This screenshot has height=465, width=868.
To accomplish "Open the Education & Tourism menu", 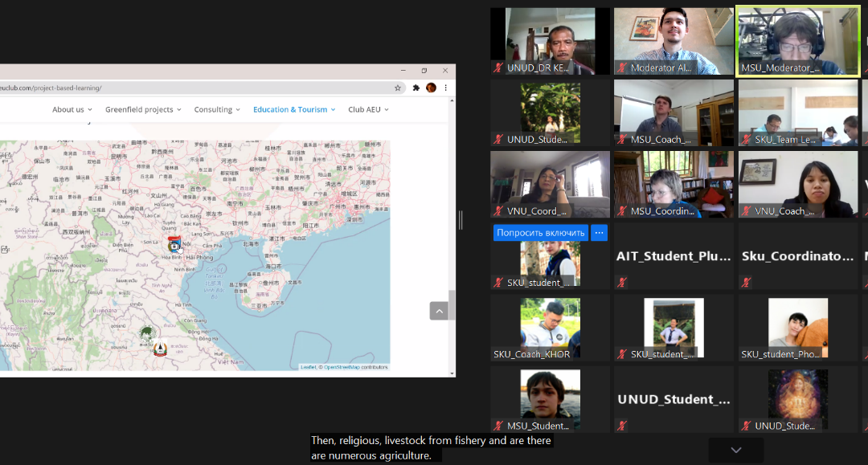I will pos(294,109).
